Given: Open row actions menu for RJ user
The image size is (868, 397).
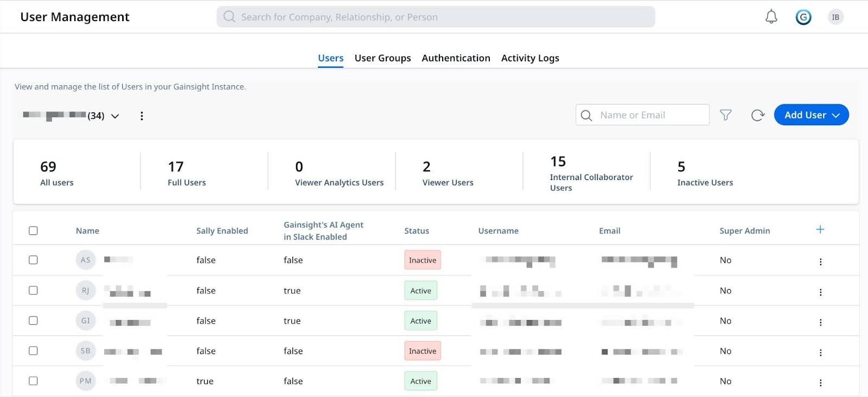Looking at the screenshot, I should 820,292.
